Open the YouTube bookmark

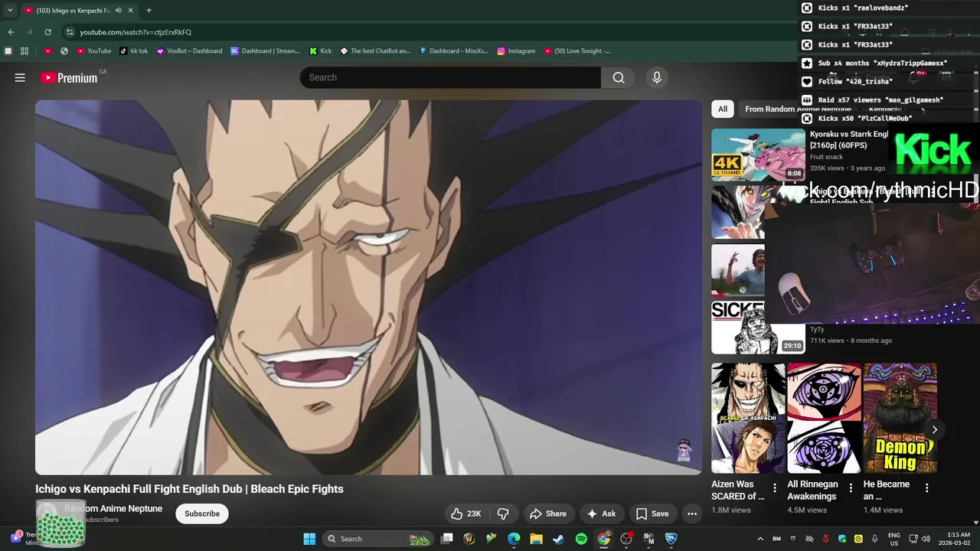93,51
